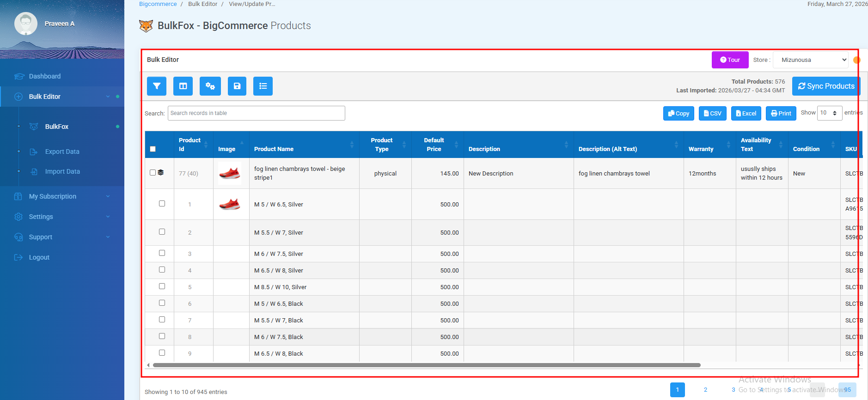The width and height of the screenshot is (868, 400).
Task: Expand the My Subscription chevron
Action: click(x=108, y=196)
